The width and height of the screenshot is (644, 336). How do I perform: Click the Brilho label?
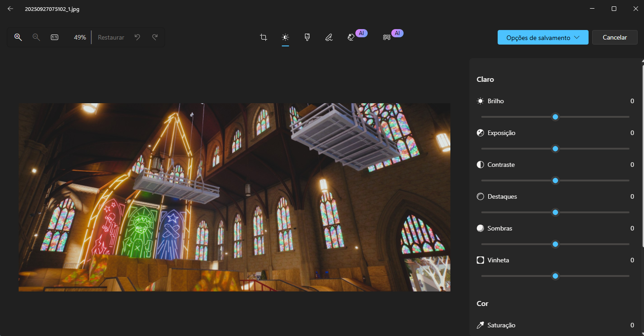pyautogui.click(x=496, y=101)
